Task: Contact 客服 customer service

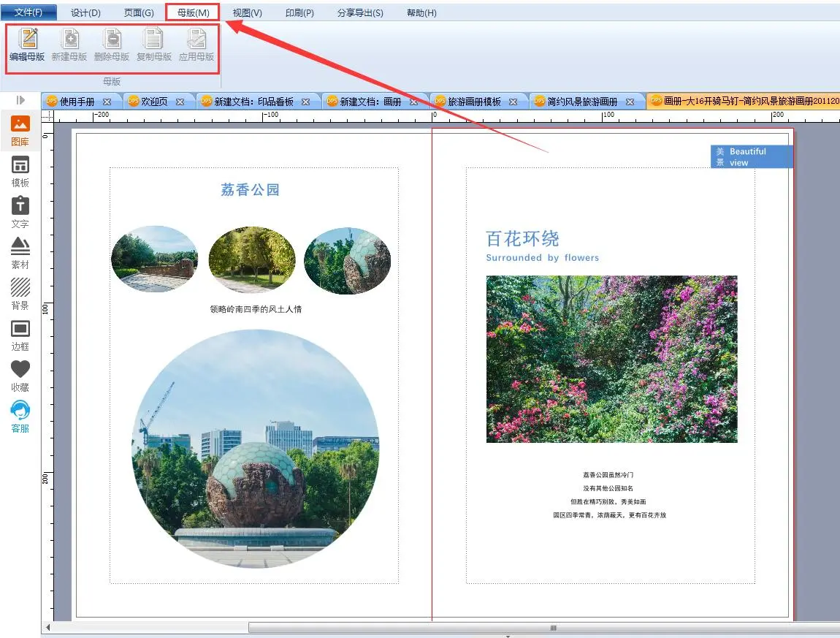Action: tap(20, 417)
